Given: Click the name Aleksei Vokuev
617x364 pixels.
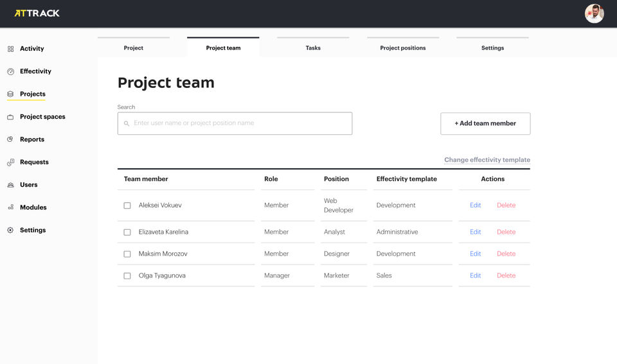Looking at the screenshot, I should click(x=160, y=205).
